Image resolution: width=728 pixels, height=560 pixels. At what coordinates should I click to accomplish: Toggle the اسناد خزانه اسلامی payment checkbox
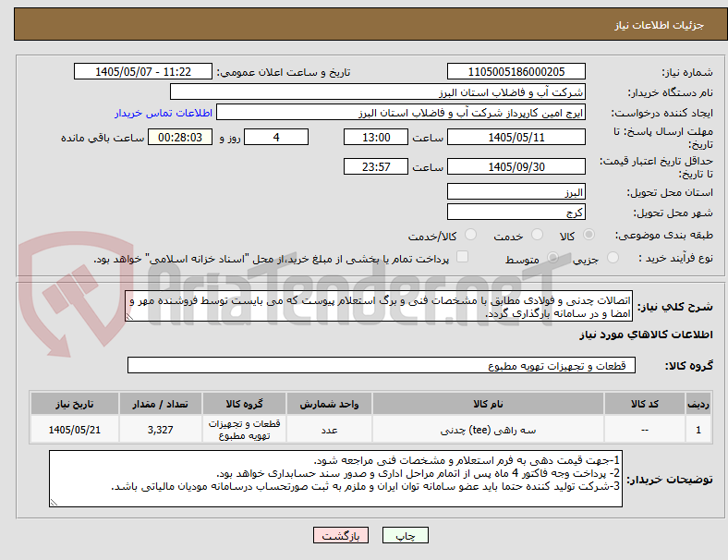pos(463,257)
